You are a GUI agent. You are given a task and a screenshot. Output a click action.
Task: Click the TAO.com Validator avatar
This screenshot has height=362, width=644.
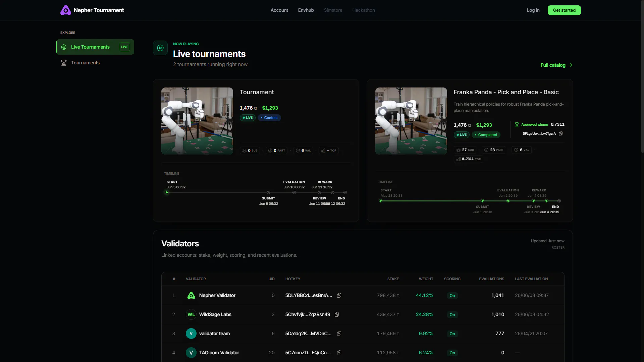(x=191, y=353)
